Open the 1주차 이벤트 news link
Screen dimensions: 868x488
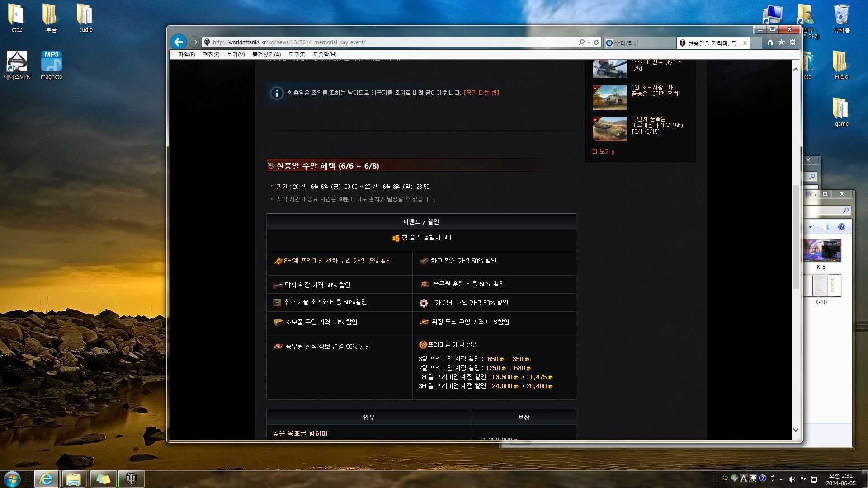pos(656,65)
